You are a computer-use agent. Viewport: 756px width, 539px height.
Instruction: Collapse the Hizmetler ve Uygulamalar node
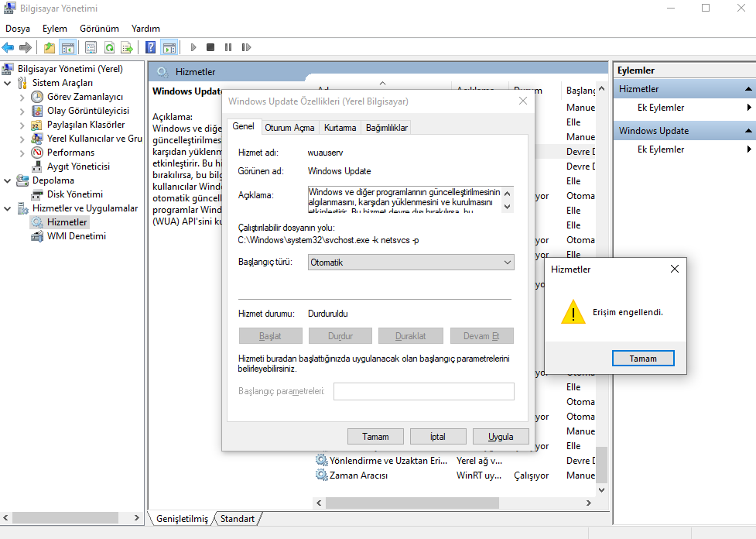pyautogui.click(x=7, y=208)
